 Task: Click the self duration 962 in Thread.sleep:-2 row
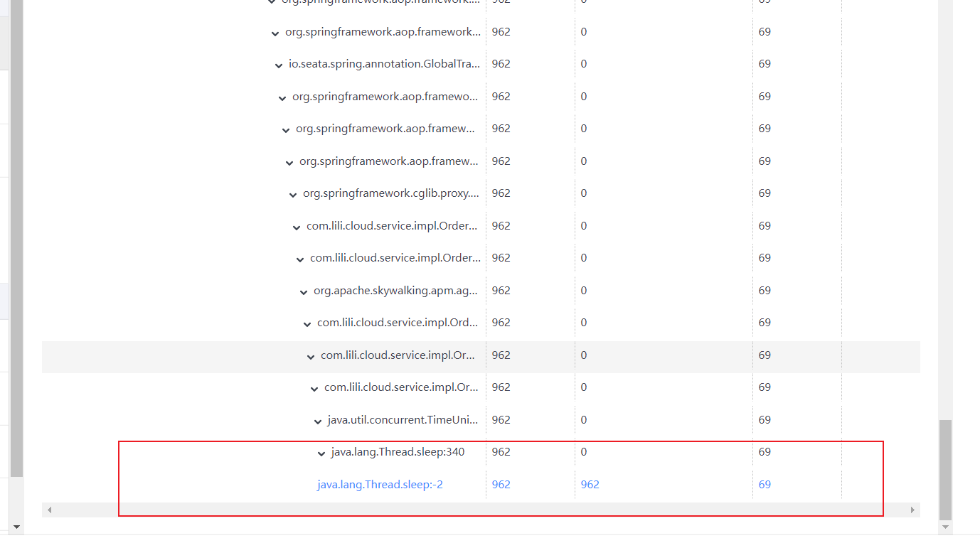[x=590, y=485]
